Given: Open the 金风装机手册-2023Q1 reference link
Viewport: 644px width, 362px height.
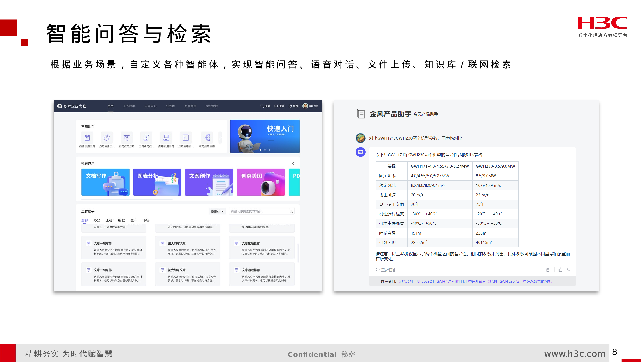Looking at the screenshot, I should click(416, 281).
